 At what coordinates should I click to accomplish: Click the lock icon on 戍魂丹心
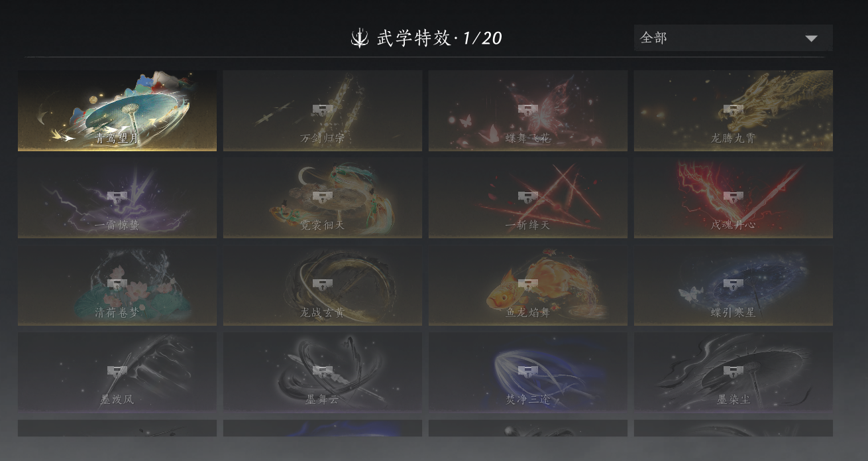click(733, 197)
